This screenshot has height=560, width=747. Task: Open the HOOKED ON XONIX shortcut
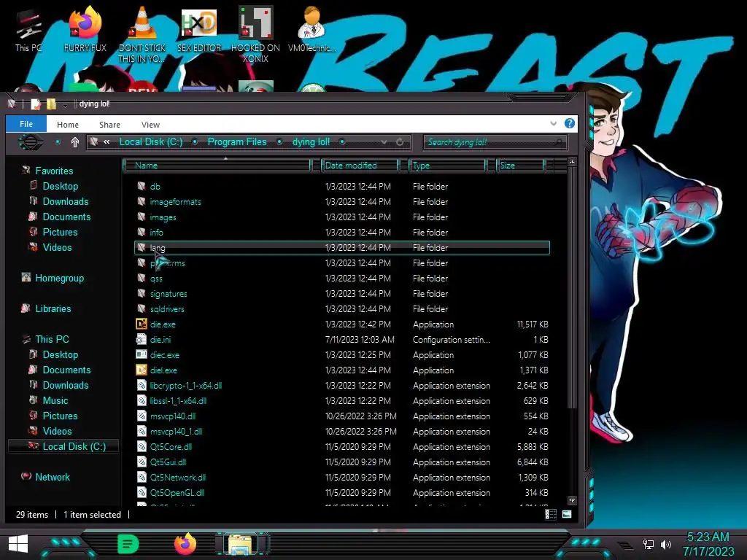(x=255, y=34)
